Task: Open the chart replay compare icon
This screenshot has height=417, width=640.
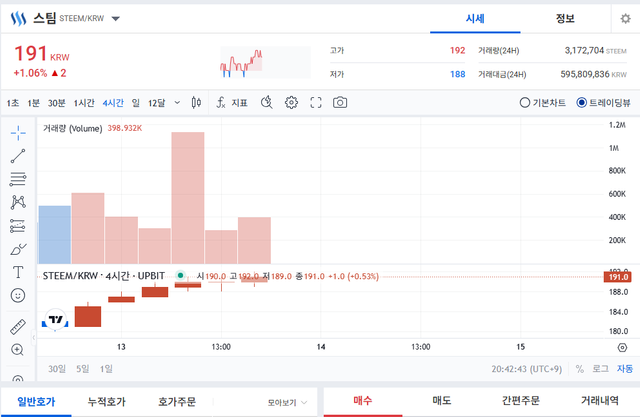Action: [267, 102]
